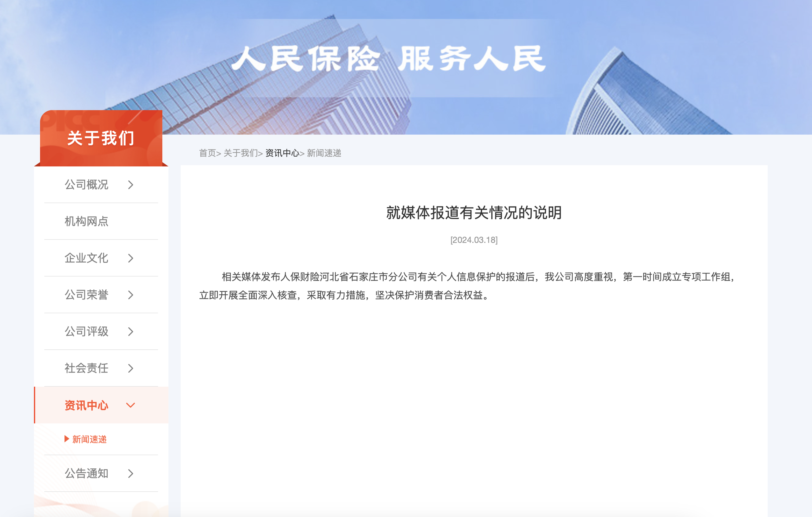Screen dimensions: 812x517
Task: Open the 公司荣誉 sidebar menu
Action: coord(101,295)
